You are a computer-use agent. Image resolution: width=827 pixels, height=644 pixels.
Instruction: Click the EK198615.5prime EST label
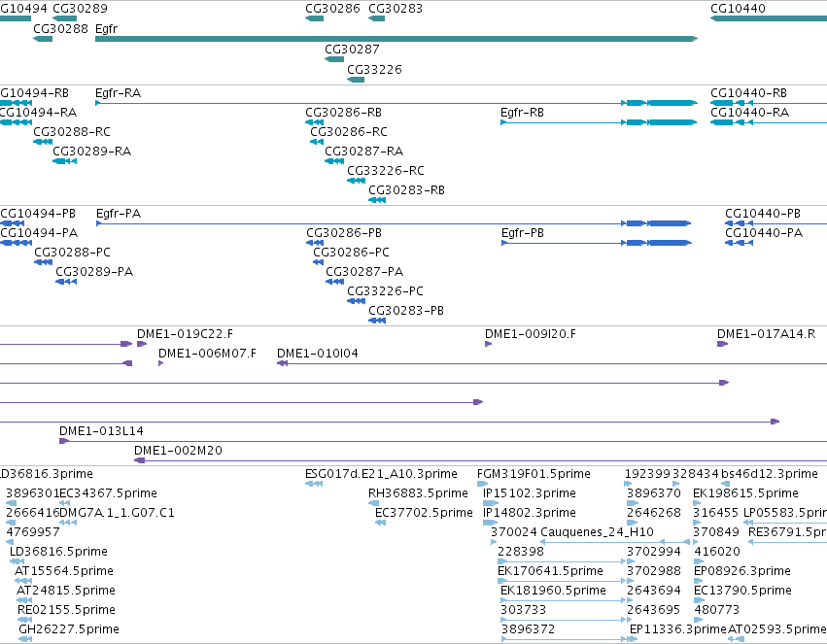(x=745, y=493)
